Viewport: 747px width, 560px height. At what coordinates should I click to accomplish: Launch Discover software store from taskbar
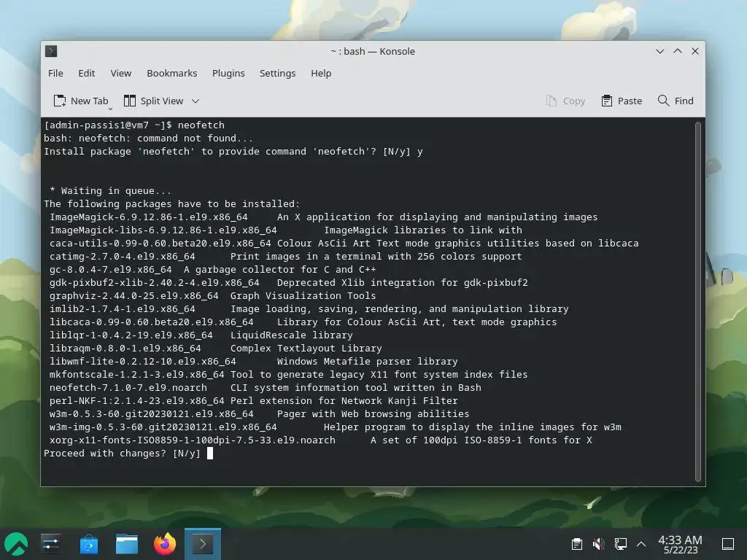click(88, 544)
